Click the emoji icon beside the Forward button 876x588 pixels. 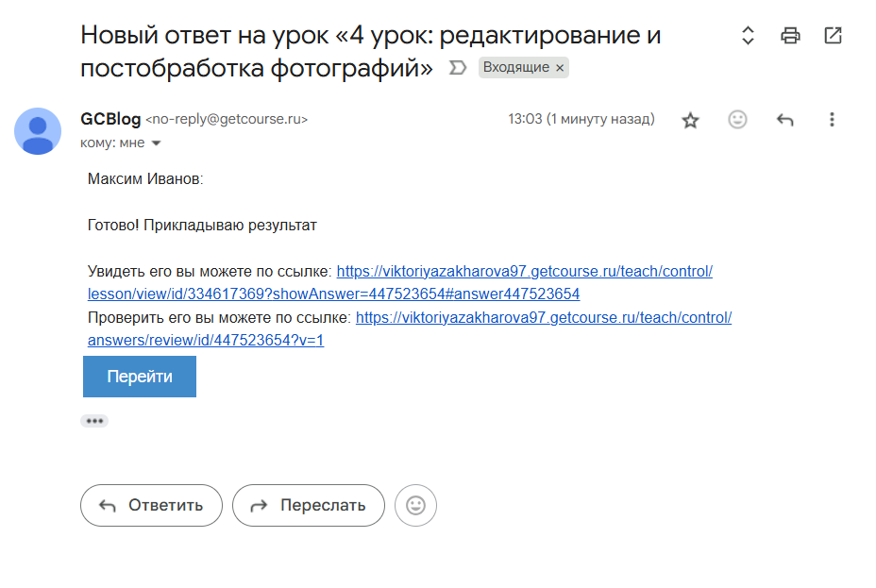click(415, 505)
